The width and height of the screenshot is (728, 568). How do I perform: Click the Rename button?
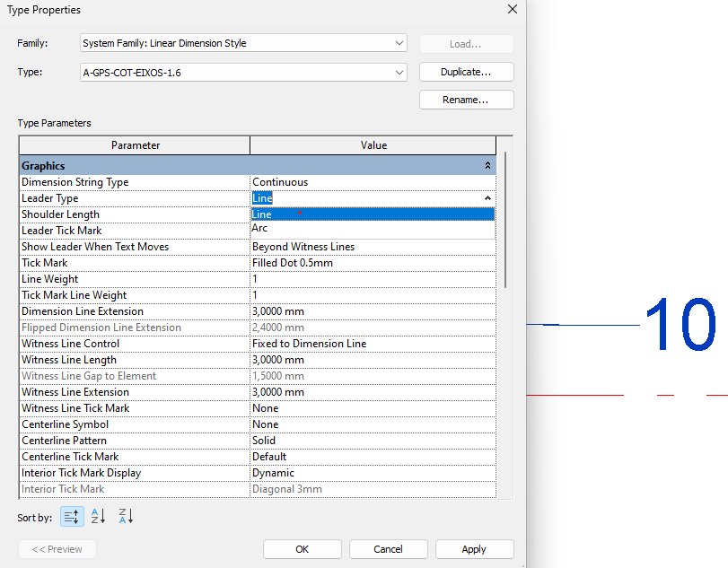(x=466, y=100)
